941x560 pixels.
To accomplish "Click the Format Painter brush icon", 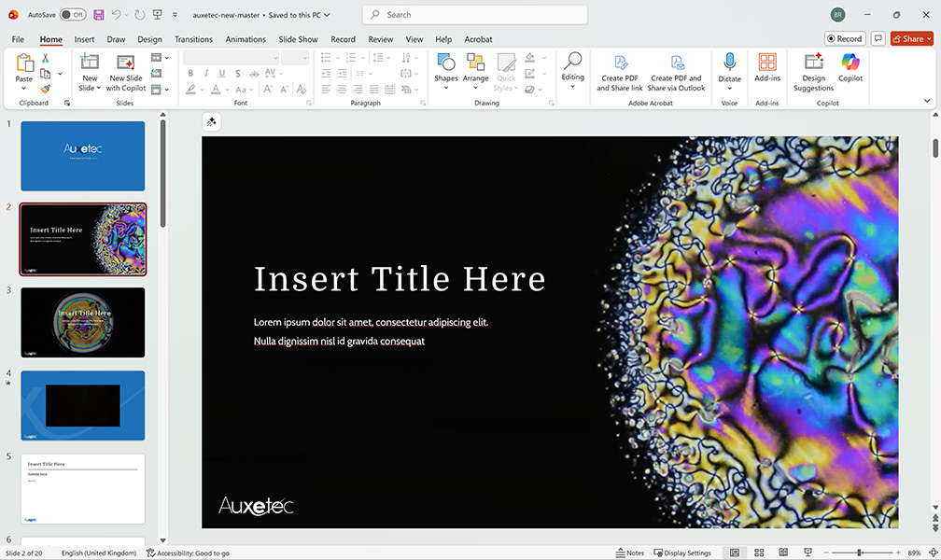I will pos(45,90).
